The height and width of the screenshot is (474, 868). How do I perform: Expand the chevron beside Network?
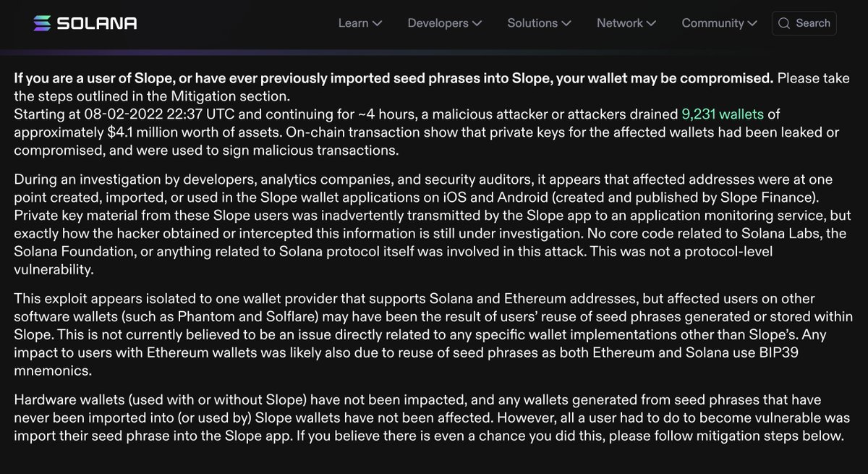[x=651, y=23]
